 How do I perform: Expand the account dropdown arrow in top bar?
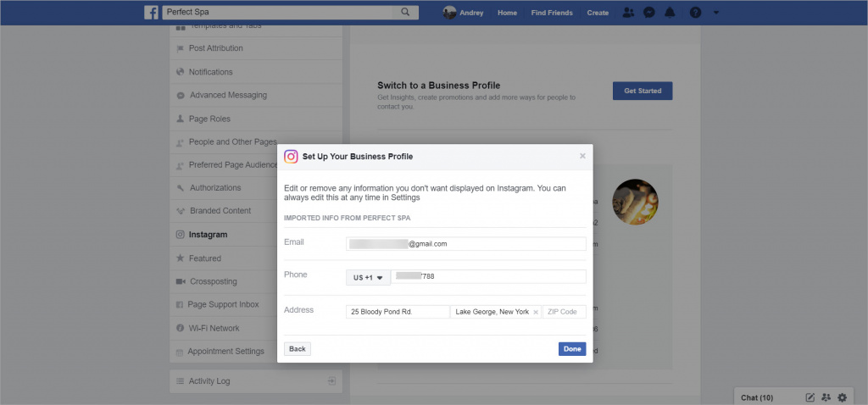click(x=716, y=13)
